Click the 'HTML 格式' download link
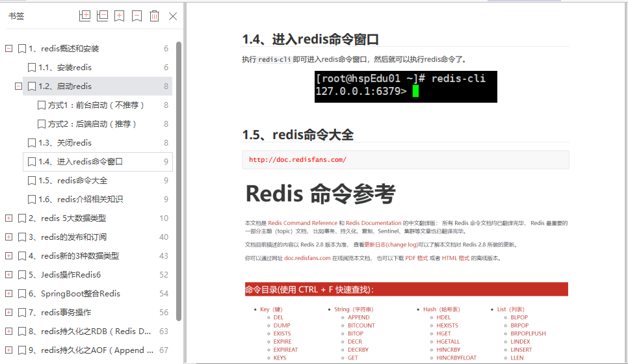 coord(455,258)
